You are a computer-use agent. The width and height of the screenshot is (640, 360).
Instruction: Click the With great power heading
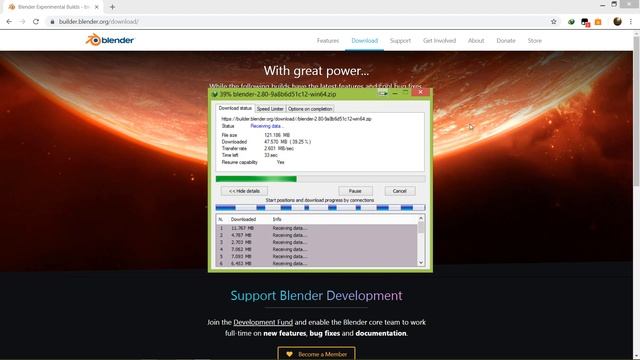point(316,71)
